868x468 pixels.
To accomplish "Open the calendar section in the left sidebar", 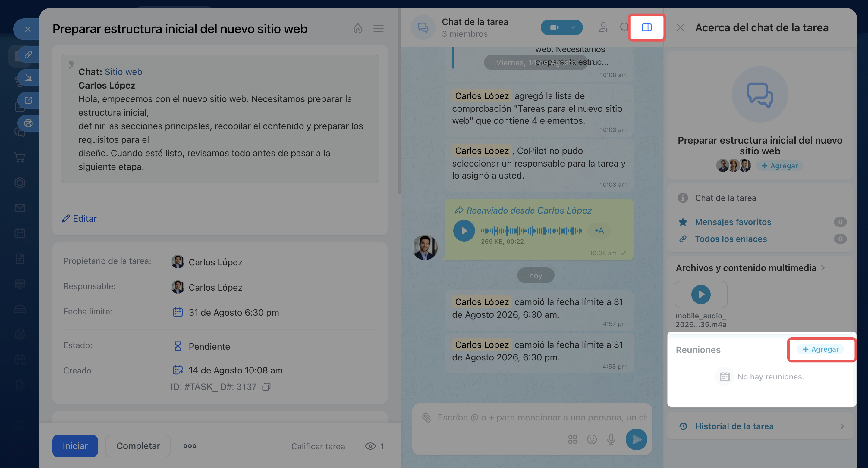I will tap(20, 233).
